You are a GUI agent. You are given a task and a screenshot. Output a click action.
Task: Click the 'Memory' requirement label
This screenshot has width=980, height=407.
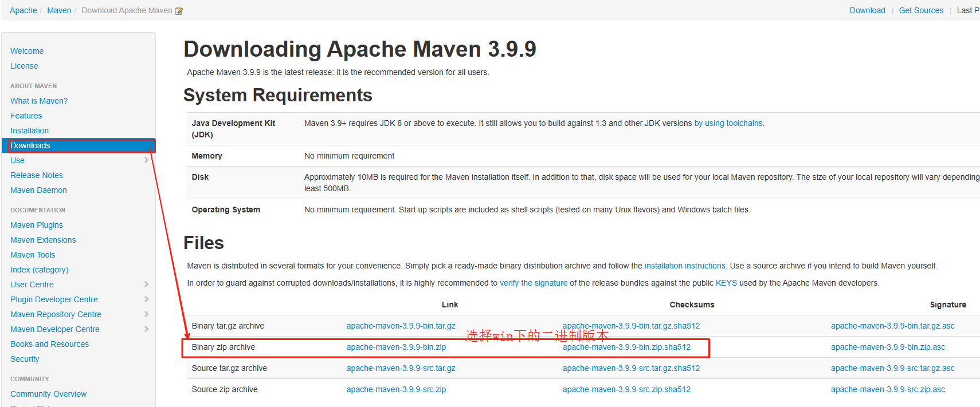[207, 156]
